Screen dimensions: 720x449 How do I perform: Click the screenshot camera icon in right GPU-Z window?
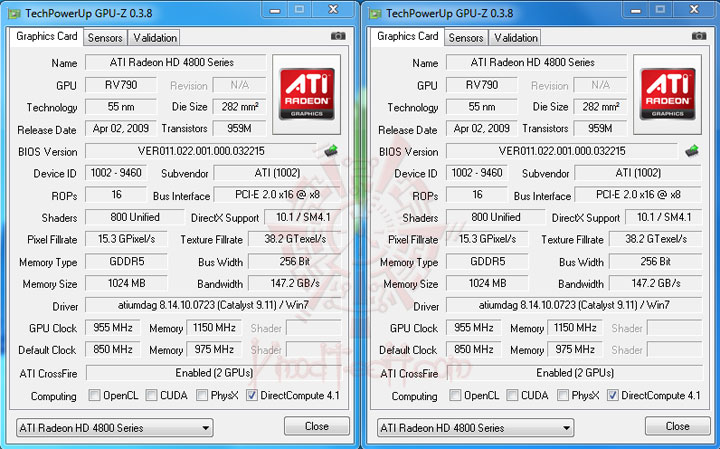(x=699, y=36)
